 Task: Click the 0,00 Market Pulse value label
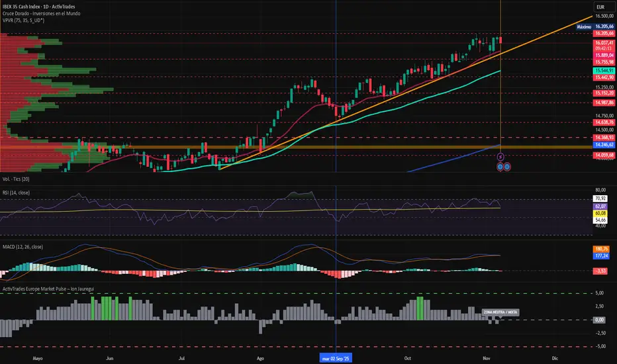(599, 320)
